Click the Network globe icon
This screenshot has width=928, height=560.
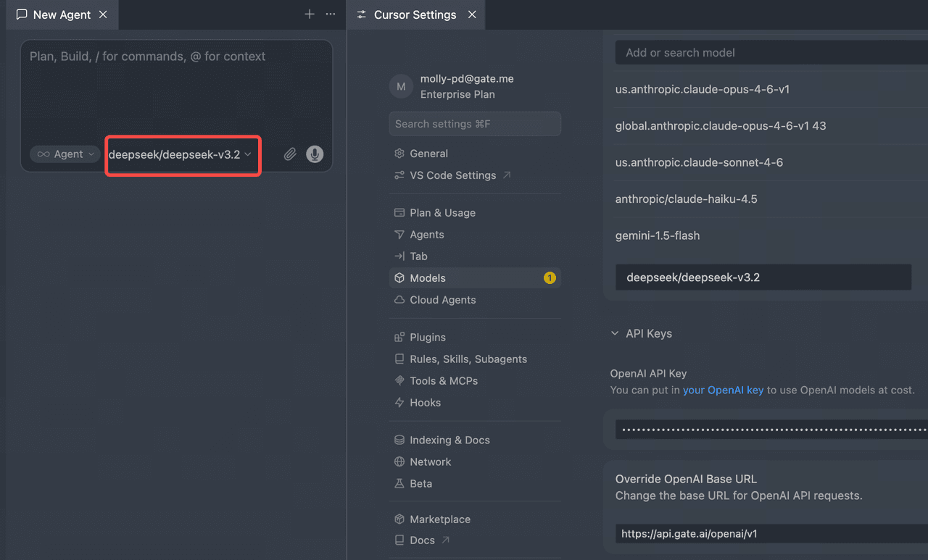(x=399, y=462)
